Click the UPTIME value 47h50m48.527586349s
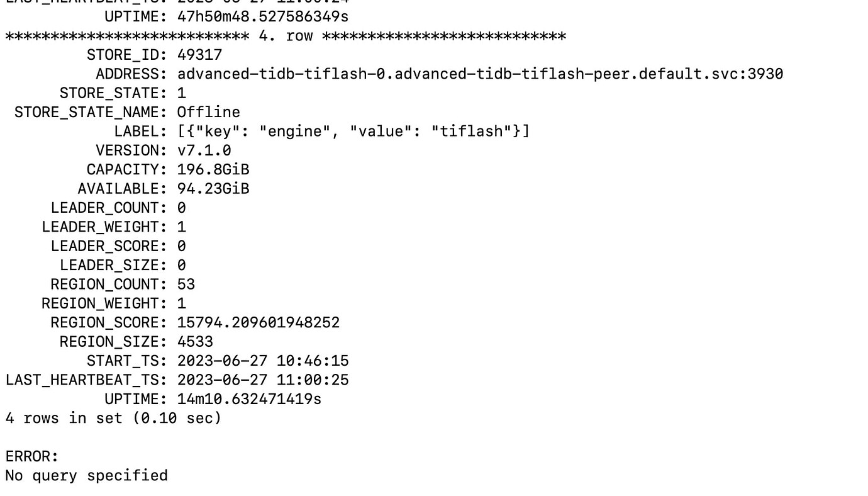868x496 pixels. [x=263, y=16]
